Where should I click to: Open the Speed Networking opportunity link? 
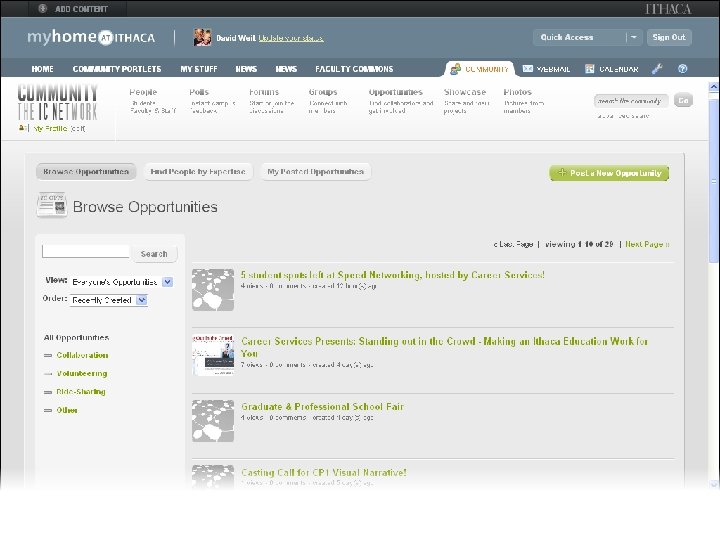[x=393, y=275]
